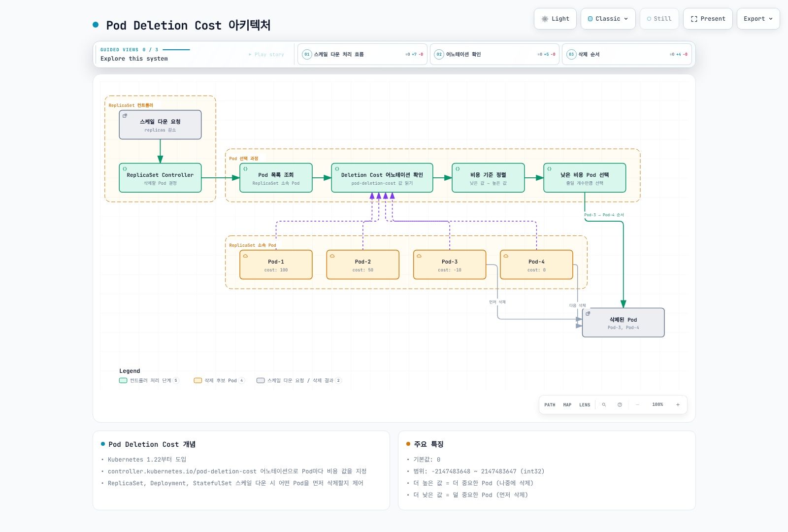The image size is (788, 532).
Task: Click the cloud icon on the Pod-4 node
Action: pos(506,256)
